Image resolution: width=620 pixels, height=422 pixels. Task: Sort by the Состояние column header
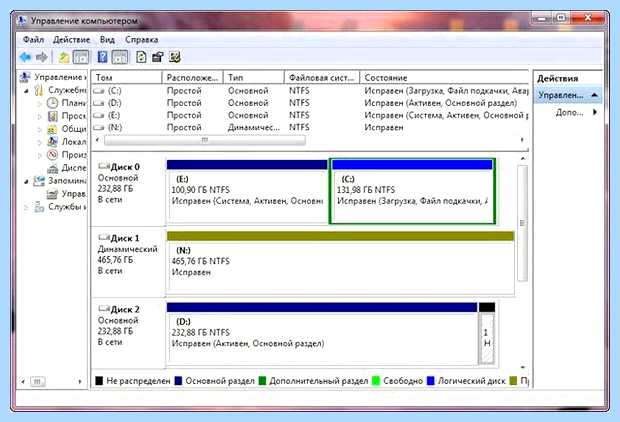tap(444, 78)
